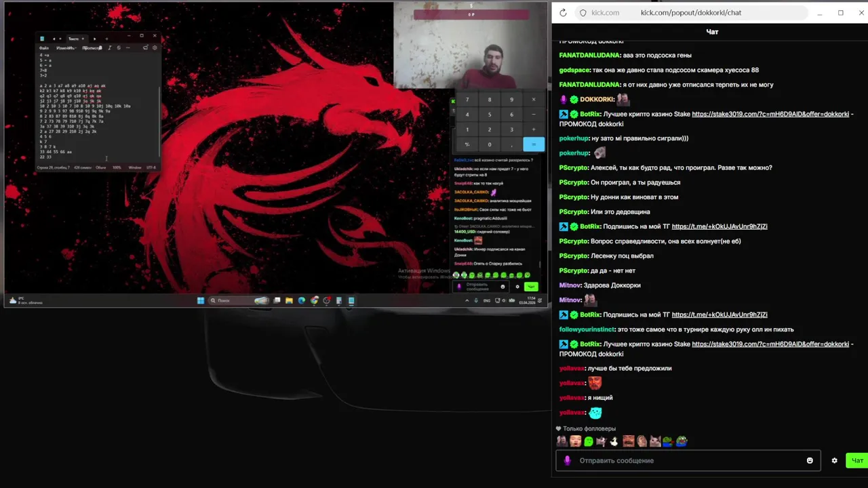The image size is (868, 488).
Task: Click the purple identity badge in message box
Action: click(568, 461)
